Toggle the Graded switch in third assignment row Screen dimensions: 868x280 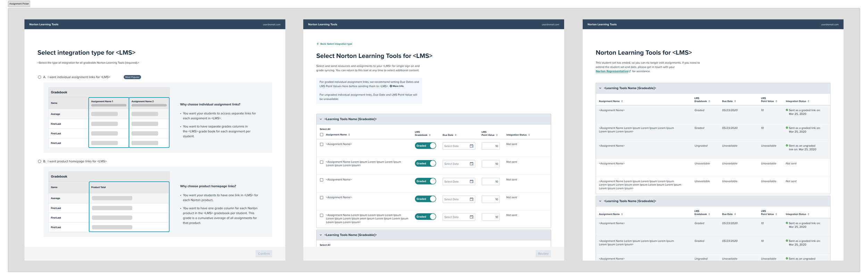pyautogui.click(x=425, y=181)
